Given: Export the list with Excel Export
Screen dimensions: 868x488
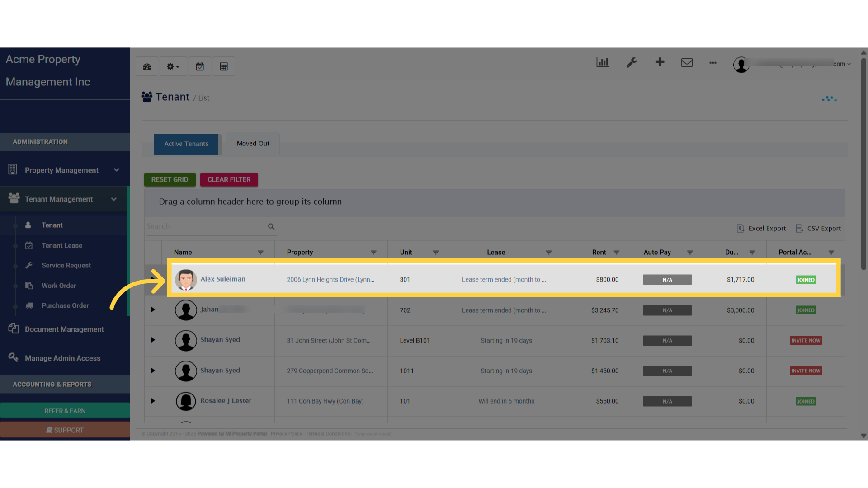Looking at the screenshot, I should tap(762, 229).
